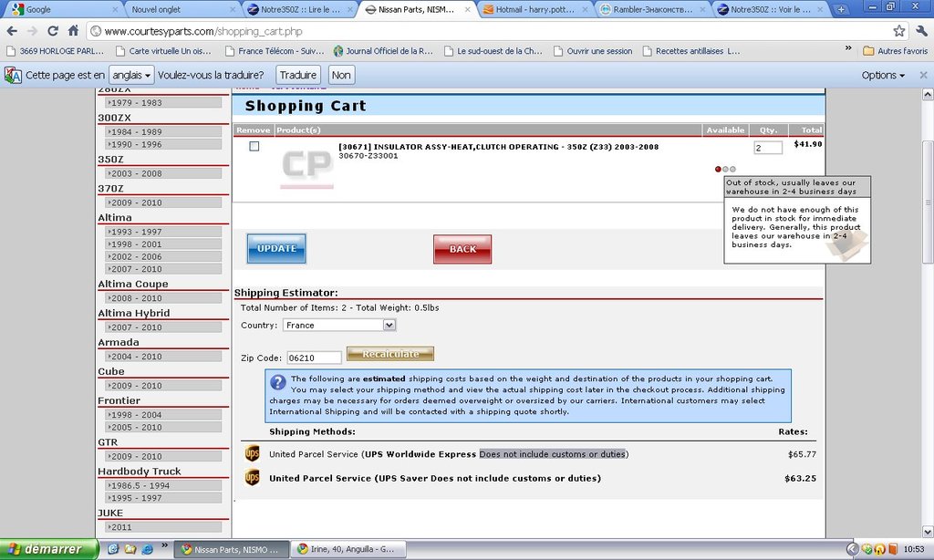Image resolution: width=934 pixels, height=560 pixels.
Task: Click the page vertical scrollbar down arrow
Action: pos(928,532)
